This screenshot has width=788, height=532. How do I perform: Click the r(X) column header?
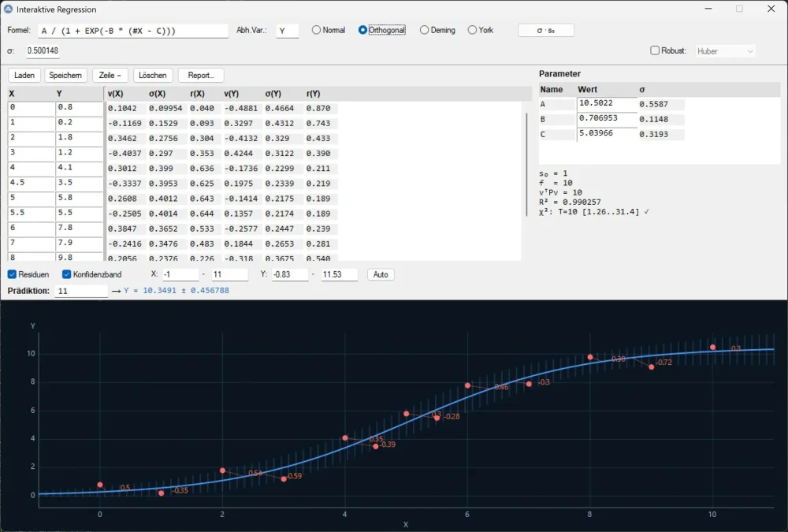point(198,94)
